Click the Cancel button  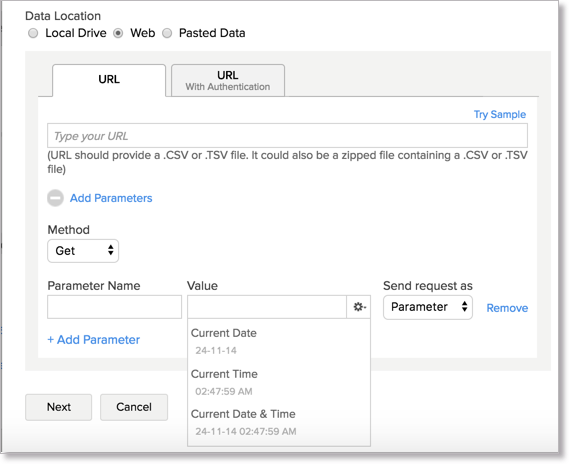click(x=134, y=407)
